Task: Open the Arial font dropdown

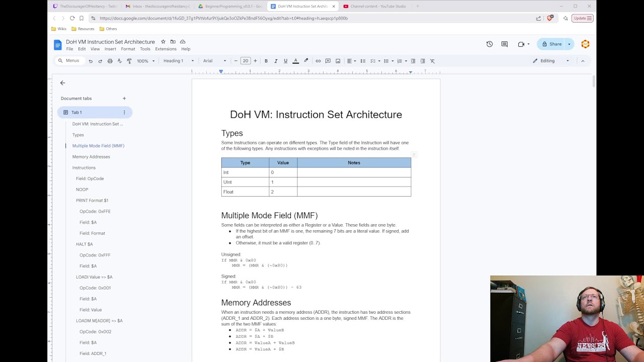Action: pos(215,61)
